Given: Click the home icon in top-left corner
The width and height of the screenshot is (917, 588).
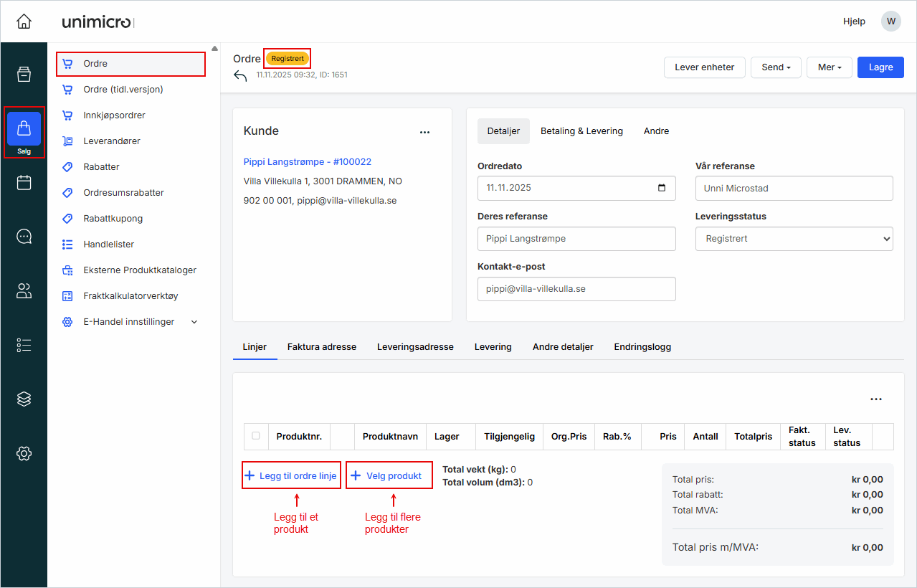Looking at the screenshot, I should point(24,22).
